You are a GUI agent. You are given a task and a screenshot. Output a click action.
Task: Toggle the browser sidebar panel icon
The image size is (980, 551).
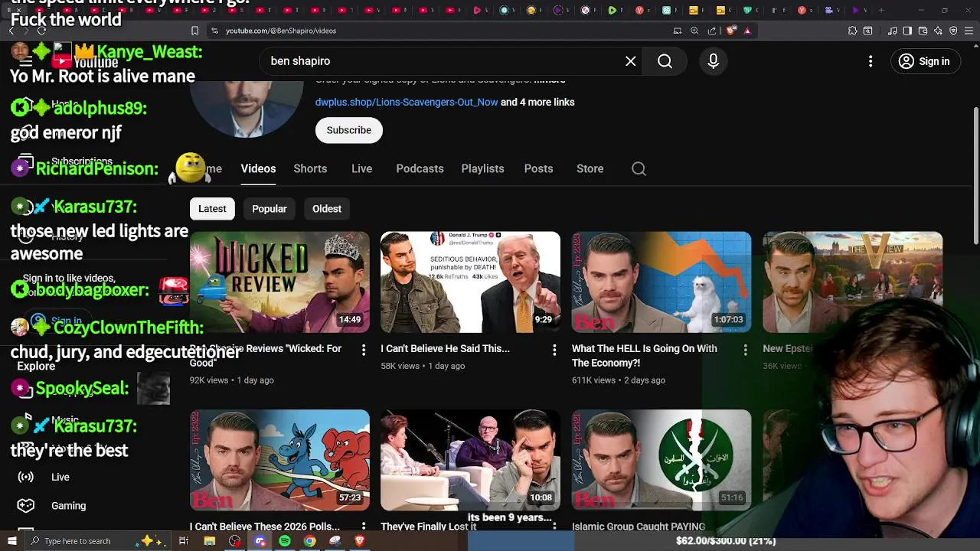(x=907, y=31)
